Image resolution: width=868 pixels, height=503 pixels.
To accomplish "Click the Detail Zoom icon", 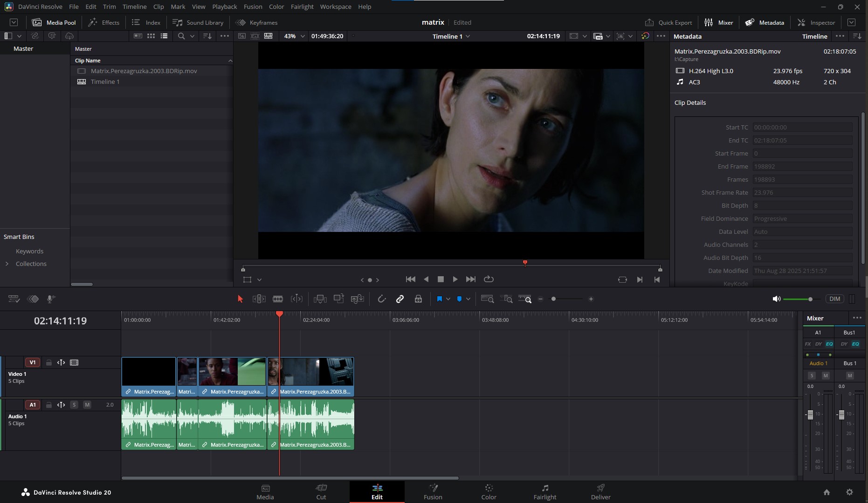I will 506,299.
